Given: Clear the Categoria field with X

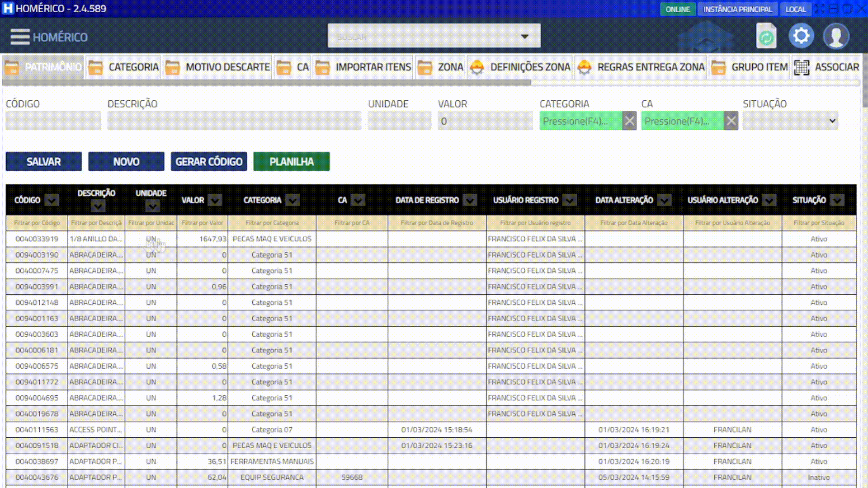Looking at the screenshot, I should 629,121.
